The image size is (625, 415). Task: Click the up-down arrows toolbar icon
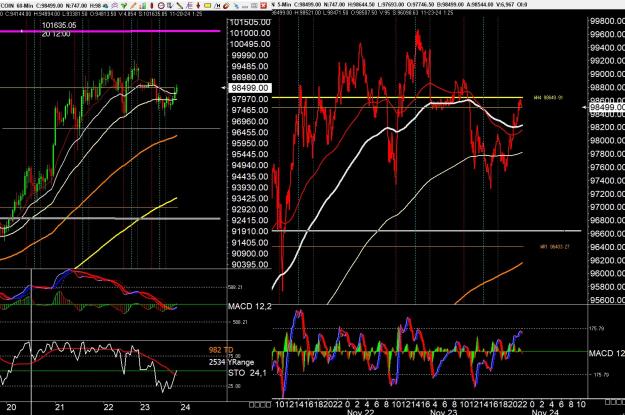point(170,6)
